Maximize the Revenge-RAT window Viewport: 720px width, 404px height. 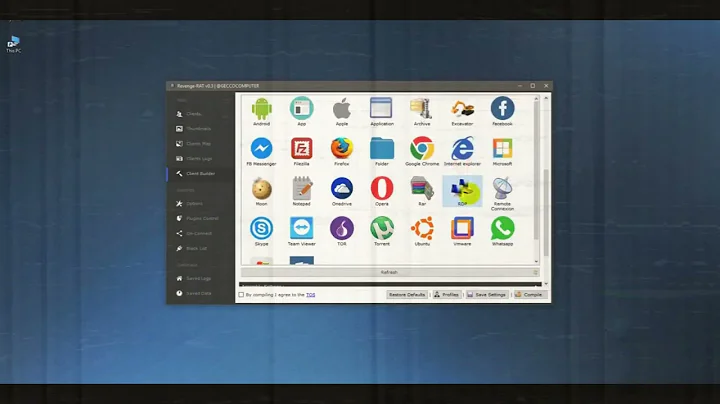pos(533,86)
